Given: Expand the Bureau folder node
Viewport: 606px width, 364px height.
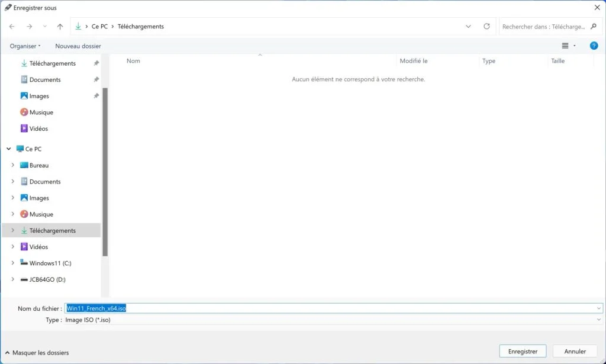Looking at the screenshot, I should (x=13, y=165).
